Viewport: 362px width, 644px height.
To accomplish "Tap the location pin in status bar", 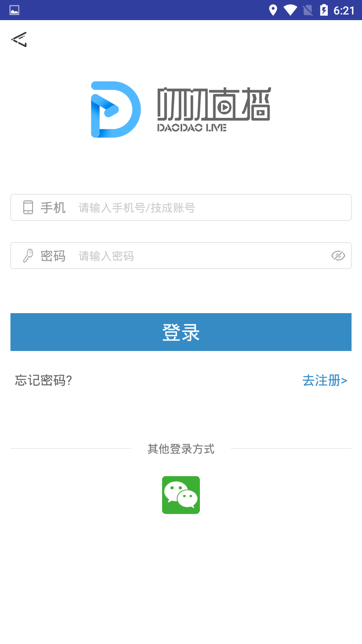I will pos(273,10).
